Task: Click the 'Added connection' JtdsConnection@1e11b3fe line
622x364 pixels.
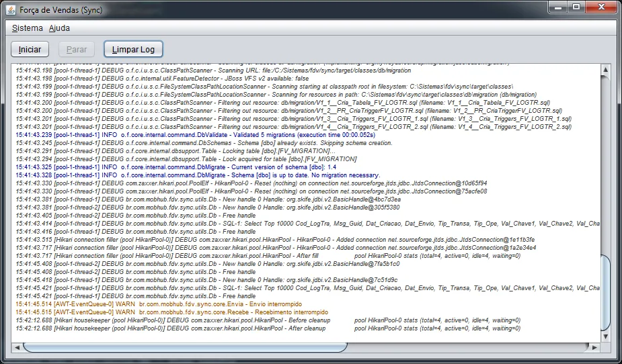Action: point(275,240)
